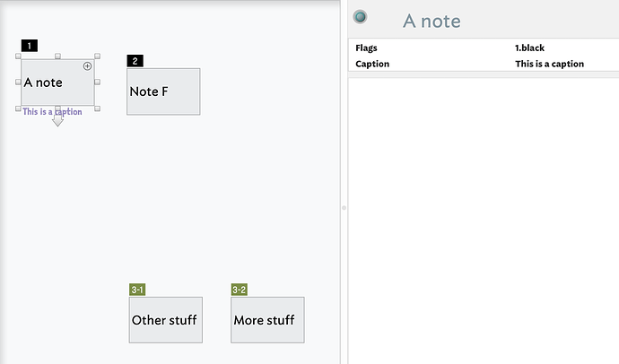This screenshot has height=364, width=619.
Task: Click the Caption attribute label
Action: coord(372,64)
